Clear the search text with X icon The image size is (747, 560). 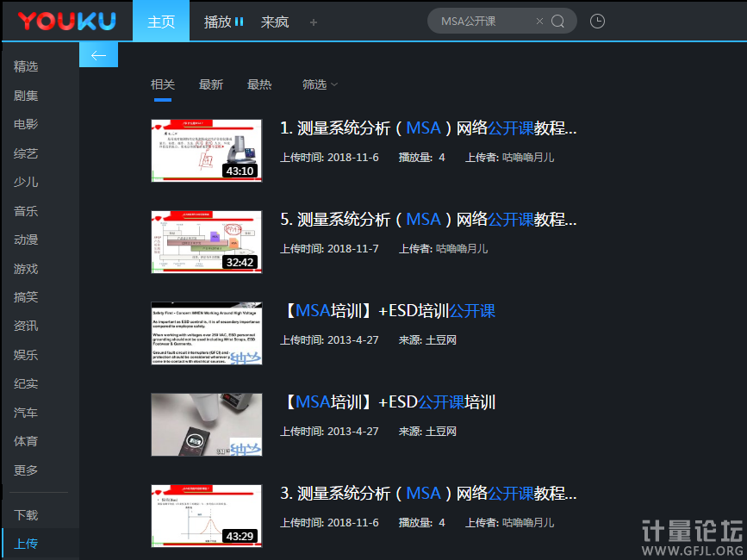coord(539,22)
